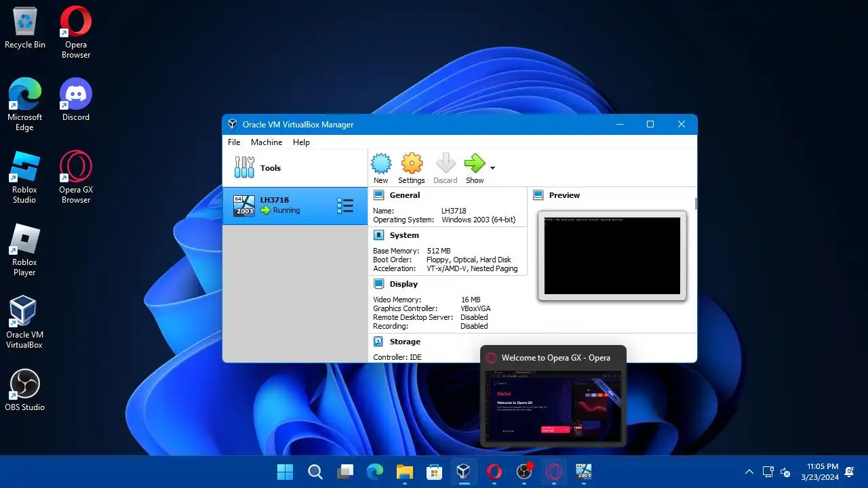Select the Opera GX Browser desktop shortcut
The image size is (868, 488).
(x=76, y=177)
